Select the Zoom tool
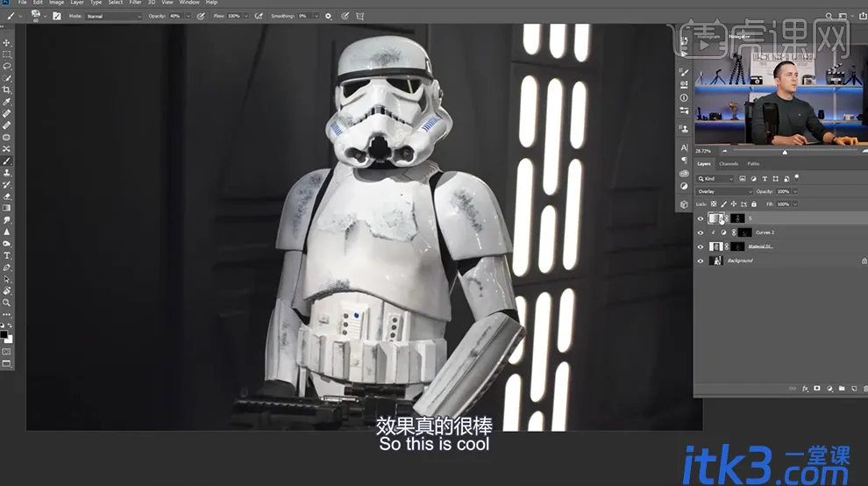868x486 pixels. (7, 303)
